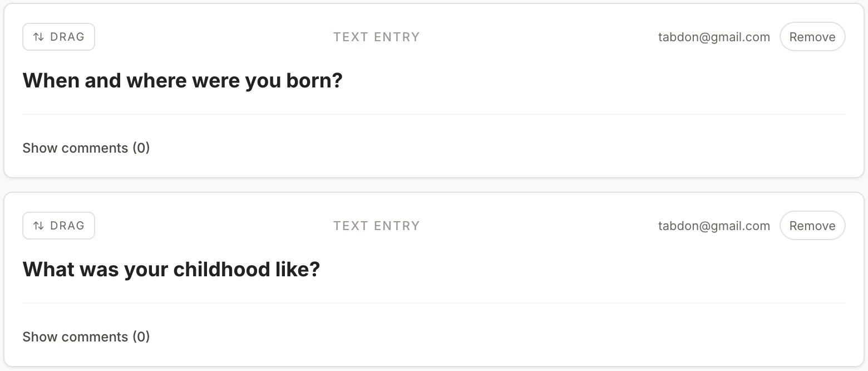
Task: Expand Show comments under the born question
Action: click(x=86, y=148)
